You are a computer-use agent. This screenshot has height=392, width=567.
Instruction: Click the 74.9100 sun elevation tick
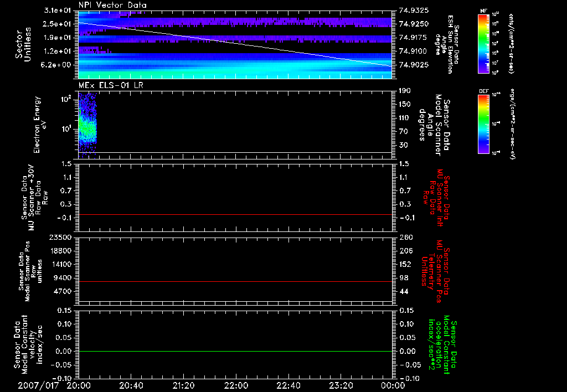(414, 51)
